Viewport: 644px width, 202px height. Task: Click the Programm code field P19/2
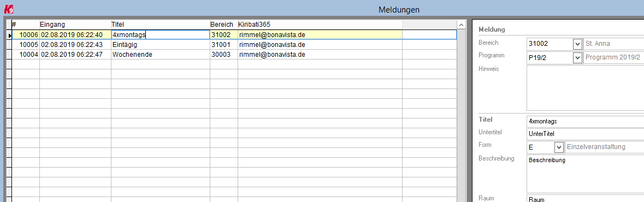pyautogui.click(x=550, y=58)
